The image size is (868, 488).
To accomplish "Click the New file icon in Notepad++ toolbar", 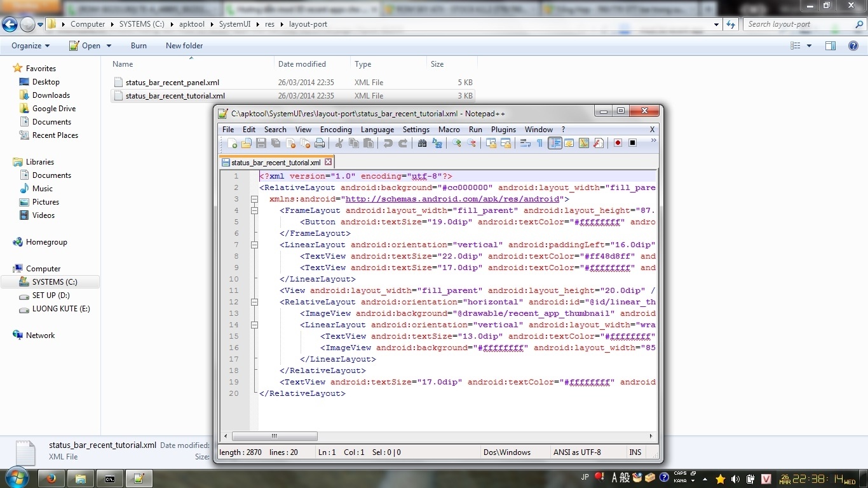I will point(232,144).
